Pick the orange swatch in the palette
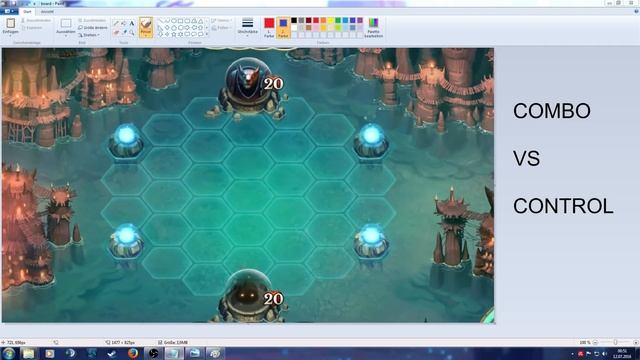This screenshot has height=360, width=640. [x=323, y=20]
